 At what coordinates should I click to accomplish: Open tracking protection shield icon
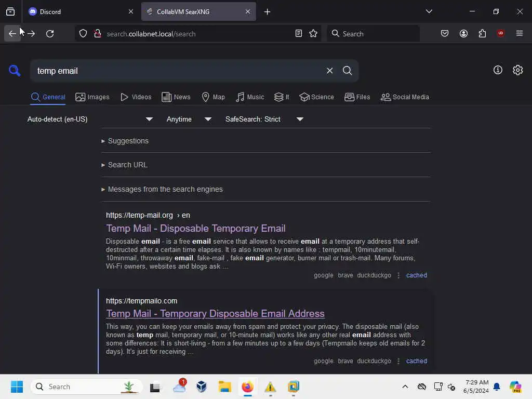(x=83, y=34)
